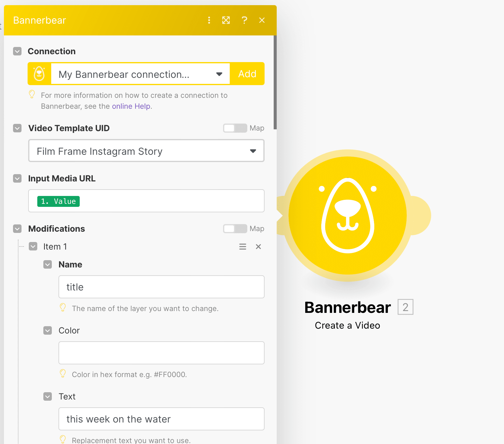Collapse the Input Media URL section

click(x=17, y=178)
